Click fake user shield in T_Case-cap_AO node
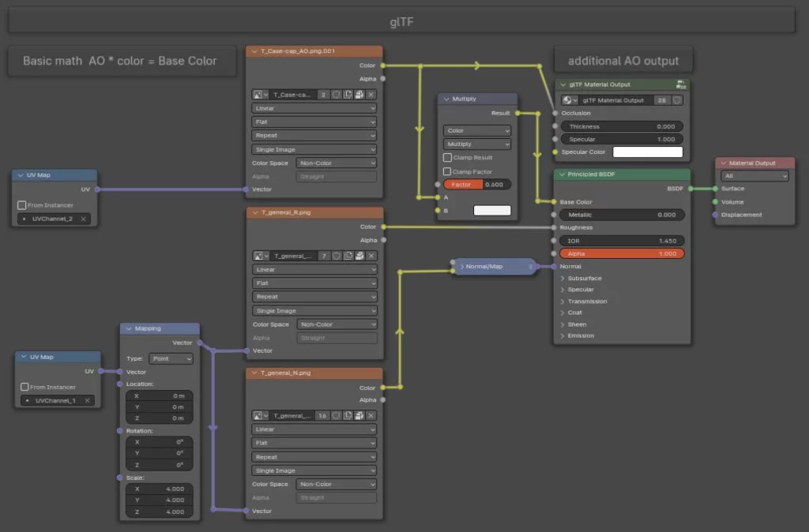 (337, 95)
